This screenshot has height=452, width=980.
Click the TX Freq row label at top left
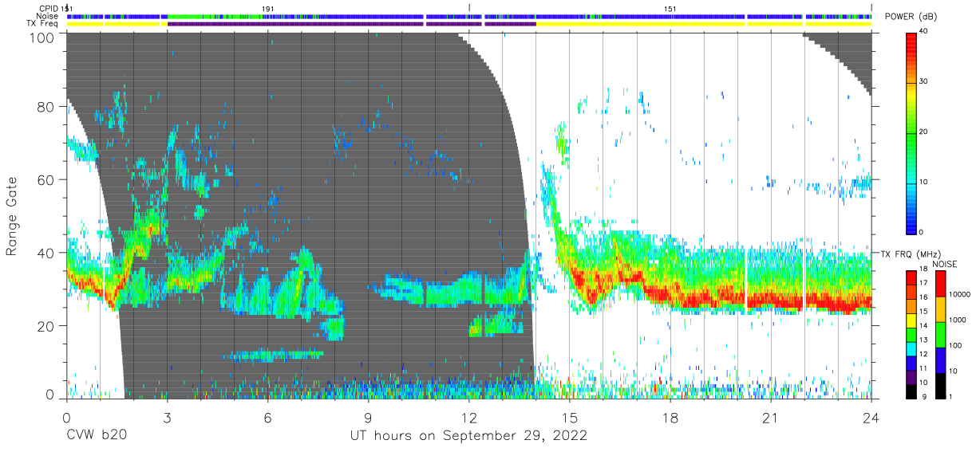click(42, 24)
